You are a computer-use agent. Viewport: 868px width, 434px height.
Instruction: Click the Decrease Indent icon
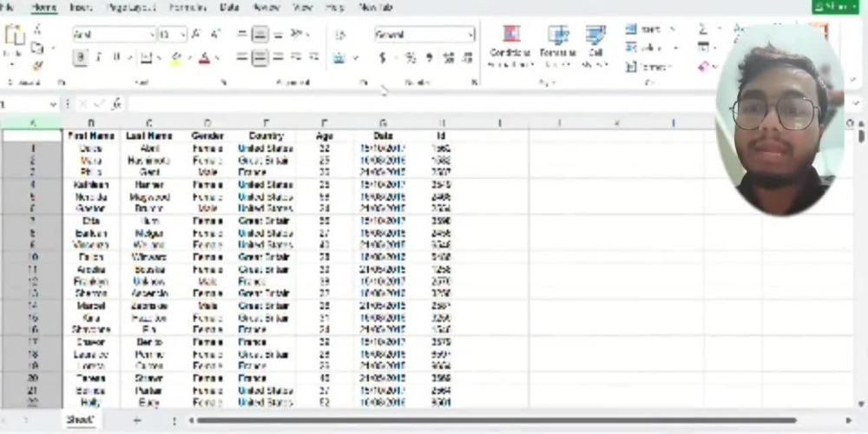click(296, 57)
